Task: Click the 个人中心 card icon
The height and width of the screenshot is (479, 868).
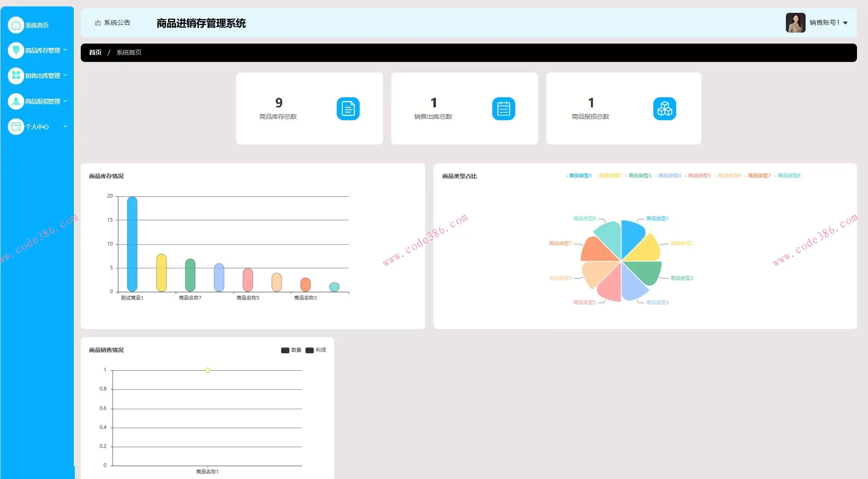Action: click(x=16, y=126)
